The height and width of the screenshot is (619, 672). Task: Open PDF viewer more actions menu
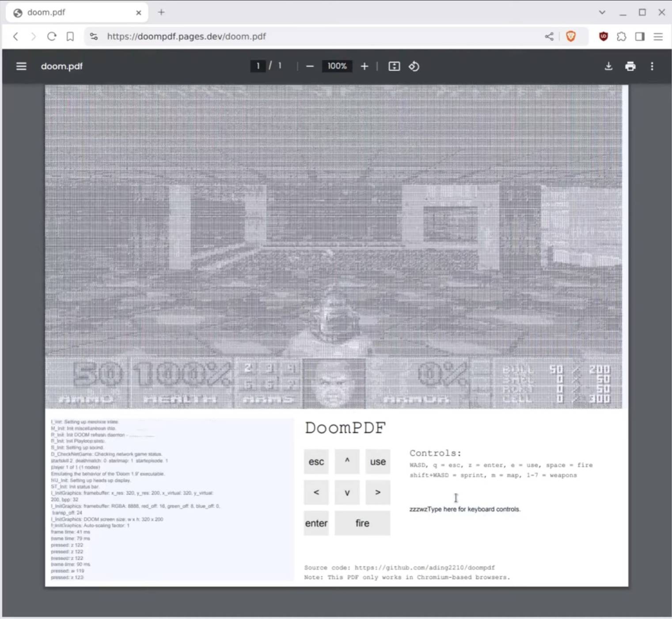(x=652, y=66)
